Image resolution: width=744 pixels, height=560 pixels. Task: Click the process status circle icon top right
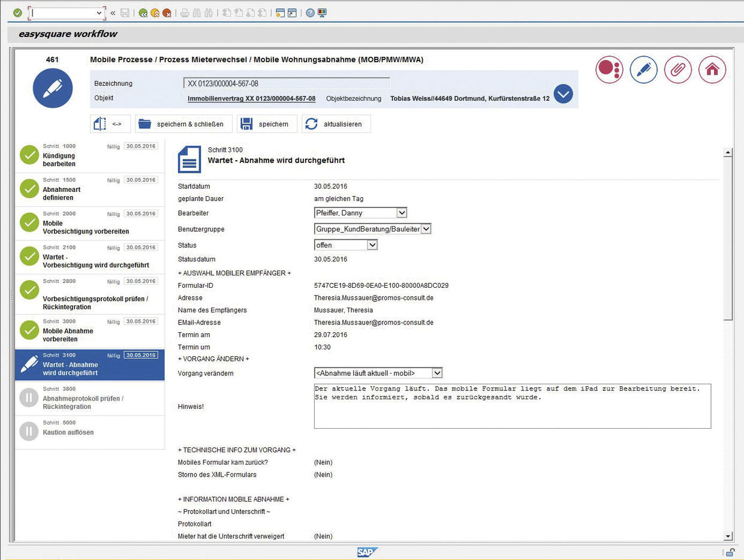coord(609,70)
